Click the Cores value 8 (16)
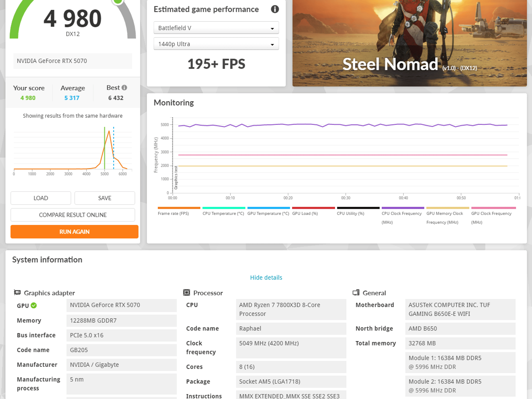 [x=291, y=367]
